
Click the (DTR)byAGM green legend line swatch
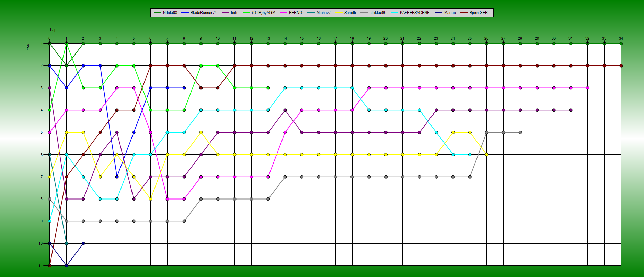(246, 13)
